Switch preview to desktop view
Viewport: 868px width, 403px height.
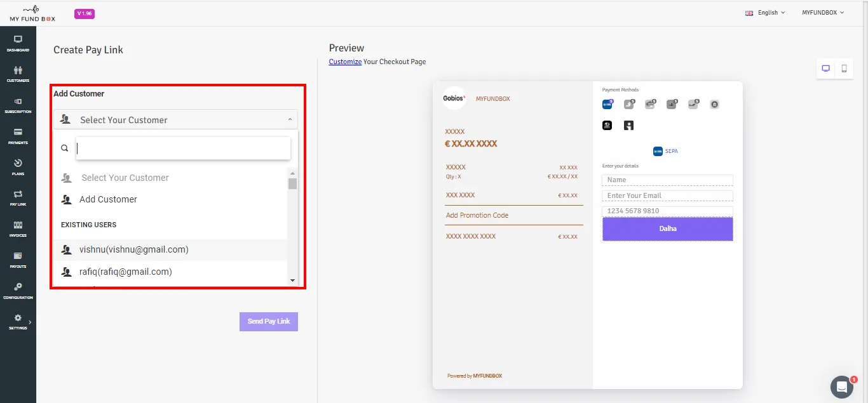tap(826, 69)
